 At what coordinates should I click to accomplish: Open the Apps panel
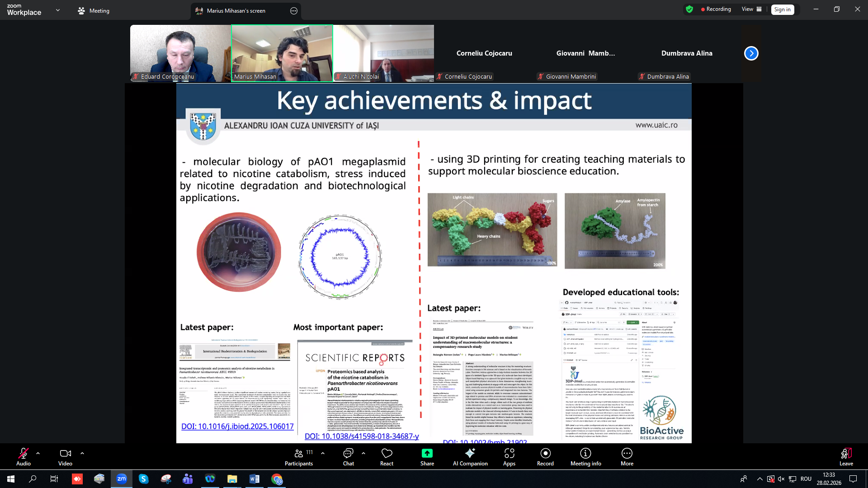[x=509, y=453]
